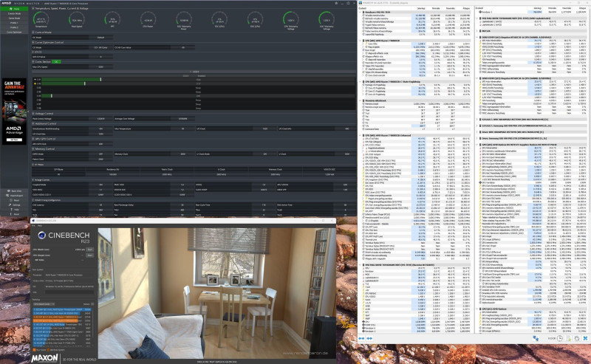Click the About icon in Ryzen Master sidebar
Viewport: 591px width, 364px height.
click(x=10, y=214)
